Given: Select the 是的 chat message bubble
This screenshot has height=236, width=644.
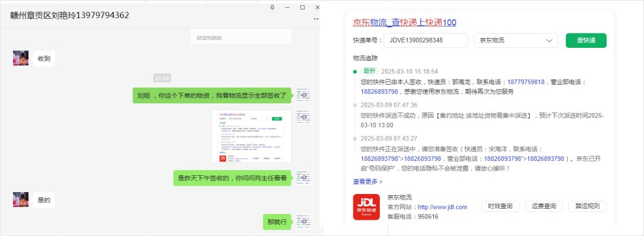Looking at the screenshot, I should pos(44,200).
